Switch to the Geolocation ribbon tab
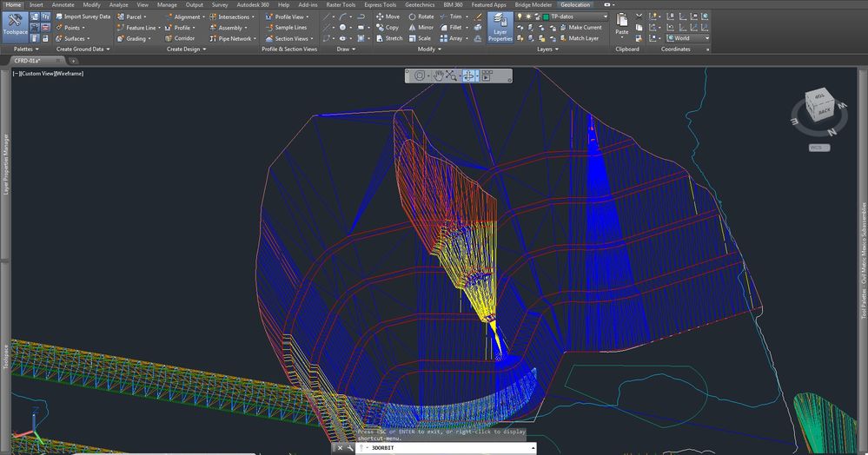Image resolution: width=868 pixels, height=455 pixels. [x=575, y=4]
